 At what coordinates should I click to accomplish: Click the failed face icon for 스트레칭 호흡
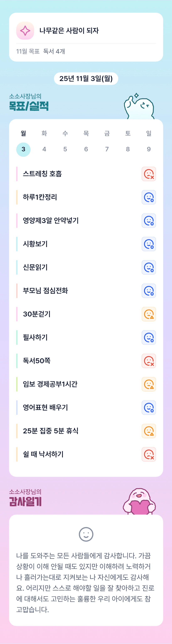[x=149, y=174]
